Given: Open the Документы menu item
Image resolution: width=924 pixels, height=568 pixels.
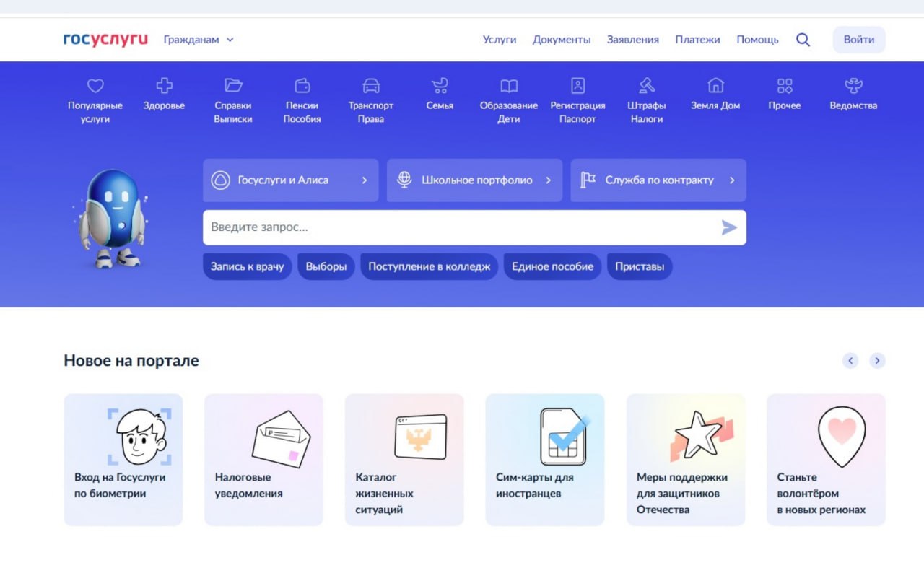Looking at the screenshot, I should (562, 40).
